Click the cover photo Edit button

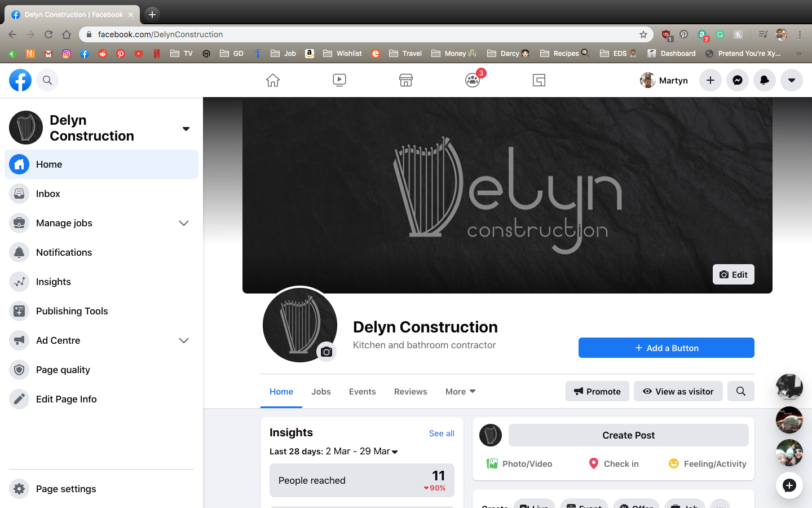click(733, 274)
